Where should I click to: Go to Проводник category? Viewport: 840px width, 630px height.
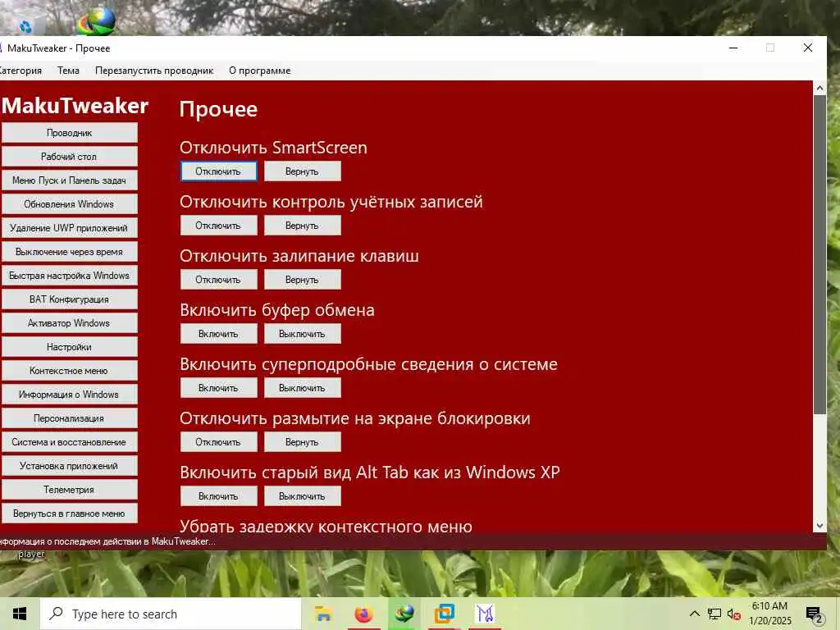70,133
